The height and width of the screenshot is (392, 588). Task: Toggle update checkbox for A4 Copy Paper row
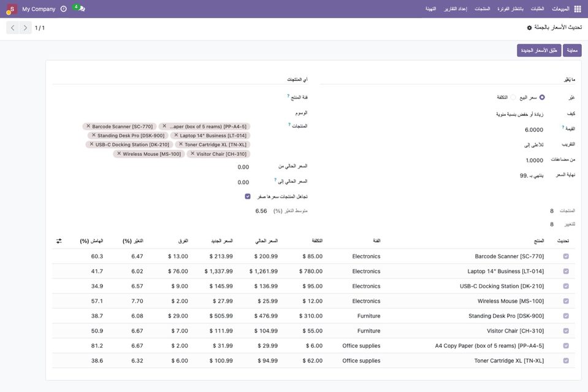(x=566, y=346)
